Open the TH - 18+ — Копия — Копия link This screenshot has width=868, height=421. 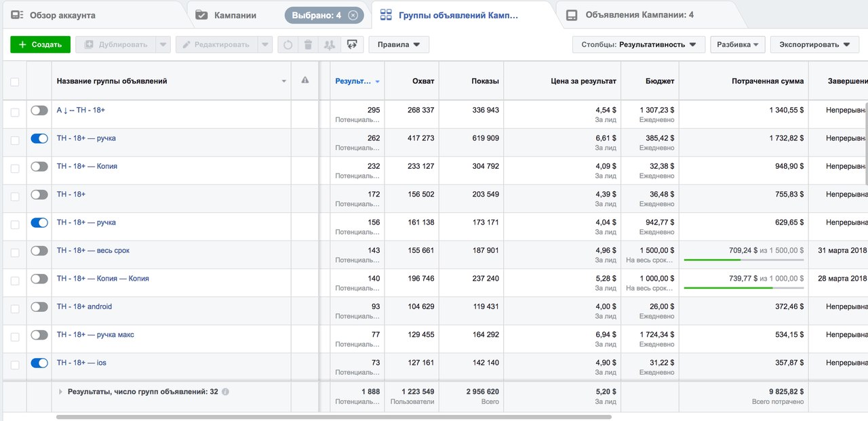click(x=103, y=279)
